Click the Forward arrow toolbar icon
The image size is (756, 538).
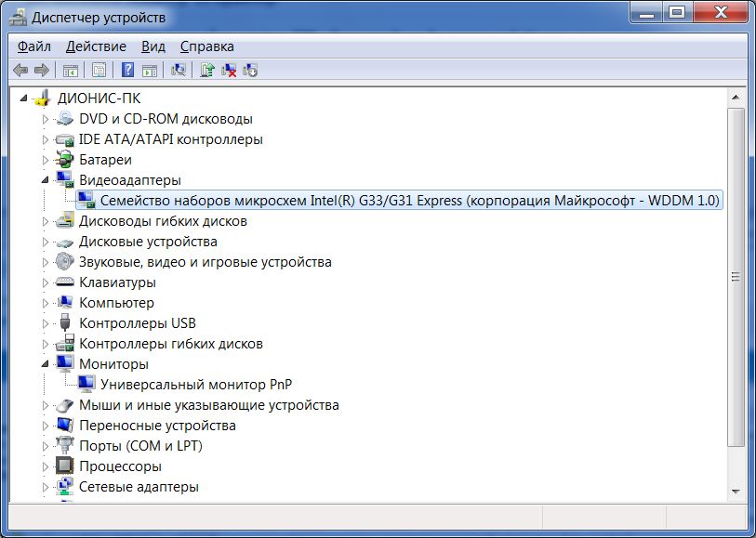(42, 71)
